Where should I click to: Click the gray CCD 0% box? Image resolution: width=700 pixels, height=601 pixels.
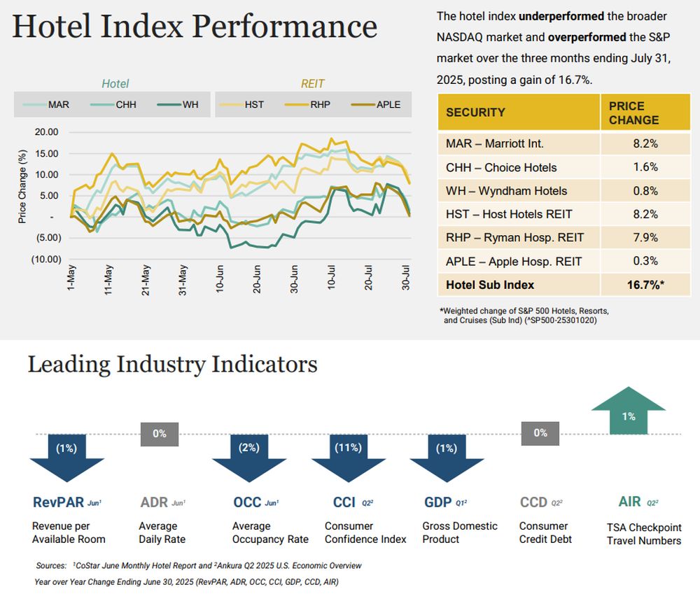pos(540,433)
